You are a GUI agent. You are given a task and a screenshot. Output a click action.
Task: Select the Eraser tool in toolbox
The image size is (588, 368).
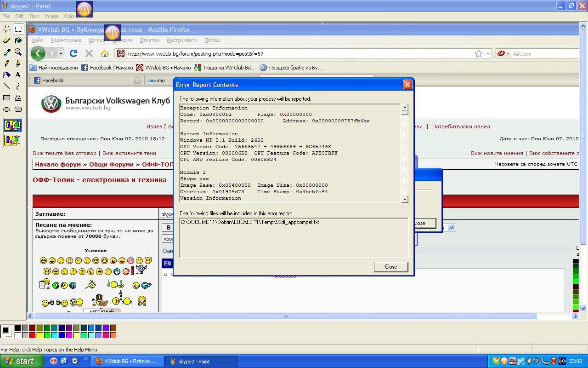(x=7, y=40)
